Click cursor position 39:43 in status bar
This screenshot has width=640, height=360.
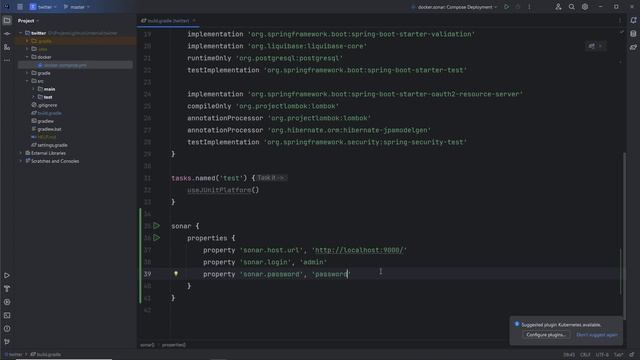(569, 355)
